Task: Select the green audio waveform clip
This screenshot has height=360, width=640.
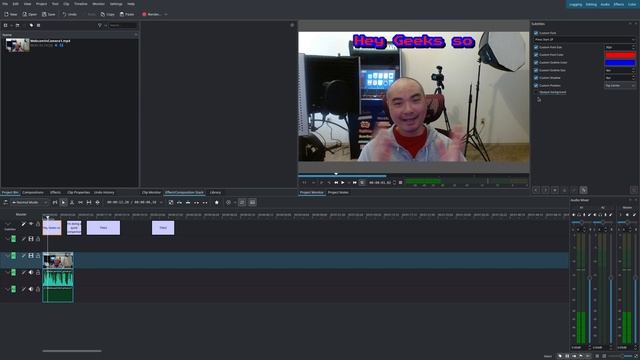Action: coord(58,277)
